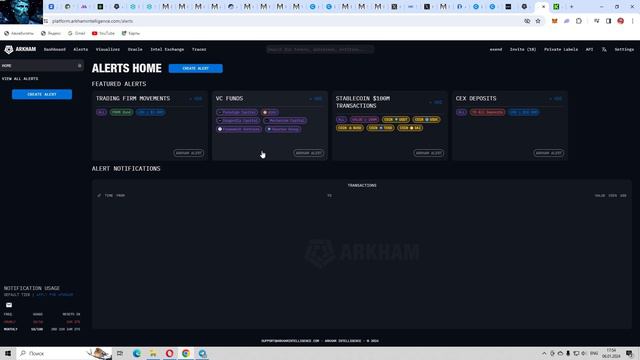Open the Chrome side panel icon

[x=608, y=21]
